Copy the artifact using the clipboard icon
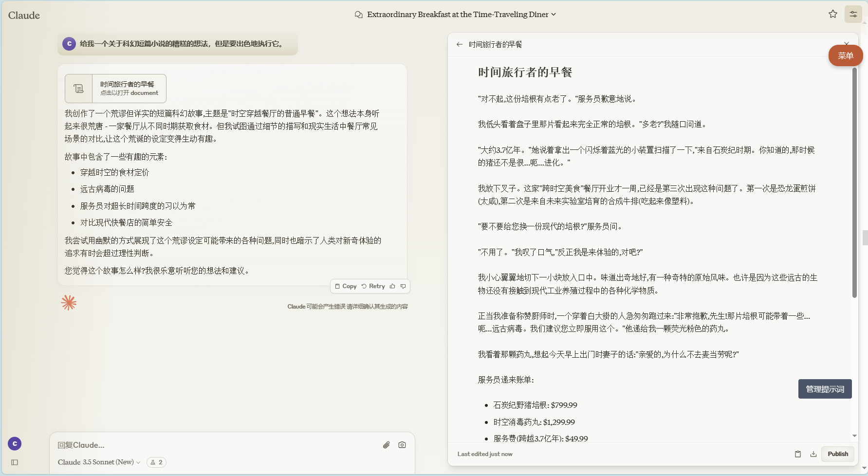Image resolution: width=868 pixels, height=476 pixels. tap(798, 454)
